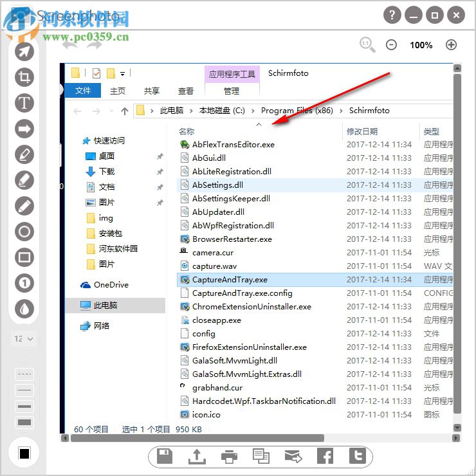Choose the medium line width
Screen dimensions: 476x476
(24, 406)
